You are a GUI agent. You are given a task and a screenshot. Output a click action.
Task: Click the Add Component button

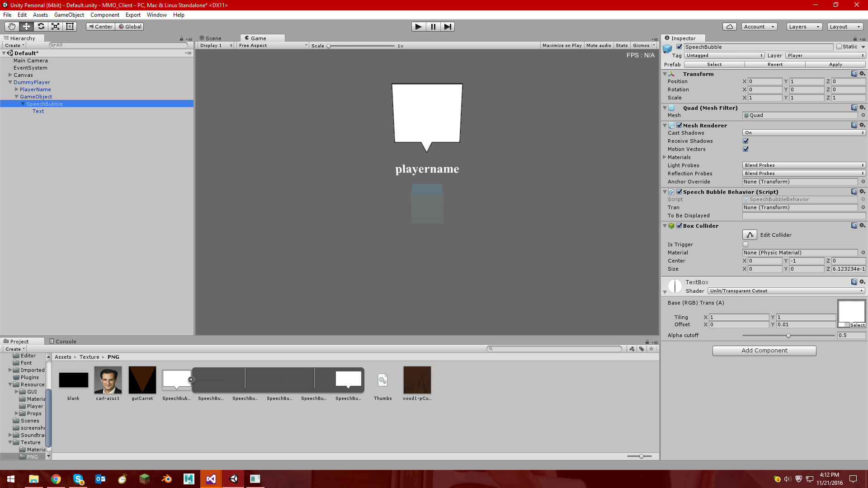click(764, 351)
